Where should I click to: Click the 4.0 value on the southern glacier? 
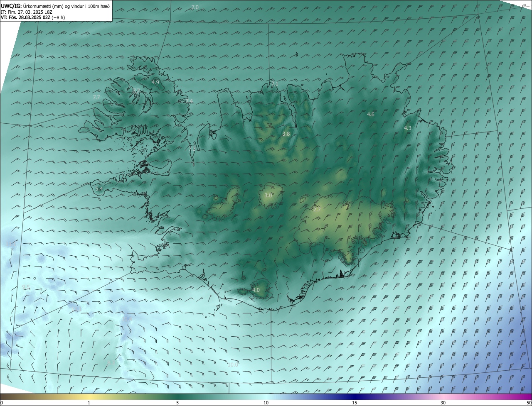point(256,290)
